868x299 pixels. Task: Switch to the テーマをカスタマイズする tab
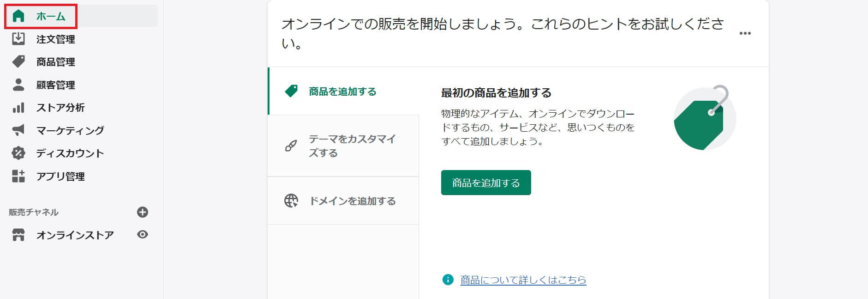click(x=352, y=146)
